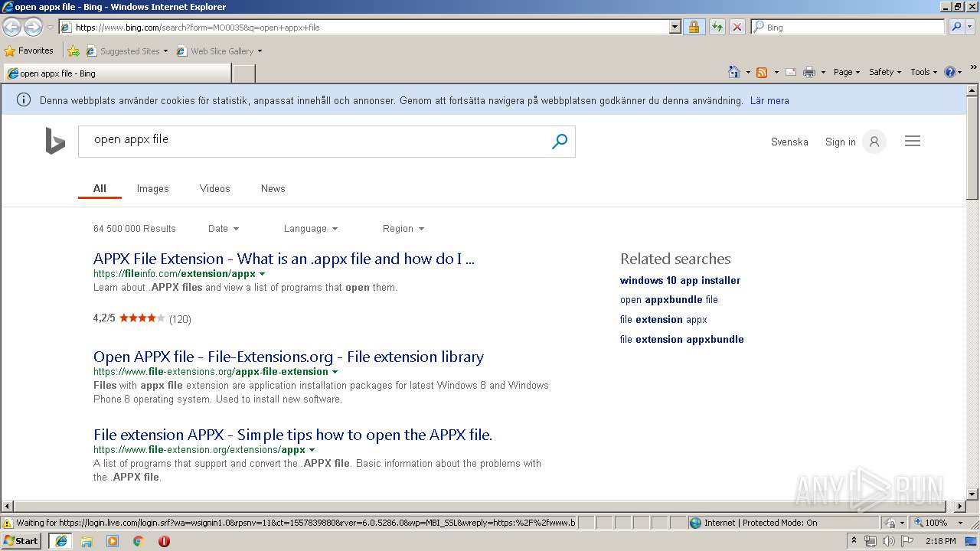
Task: Click the Bing search magnifier button
Action: [x=560, y=142]
